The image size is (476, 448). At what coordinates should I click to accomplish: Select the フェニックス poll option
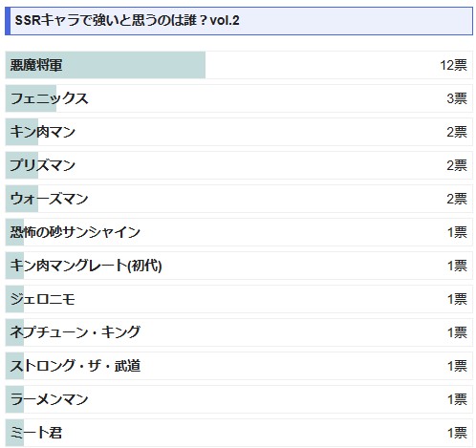click(x=239, y=98)
